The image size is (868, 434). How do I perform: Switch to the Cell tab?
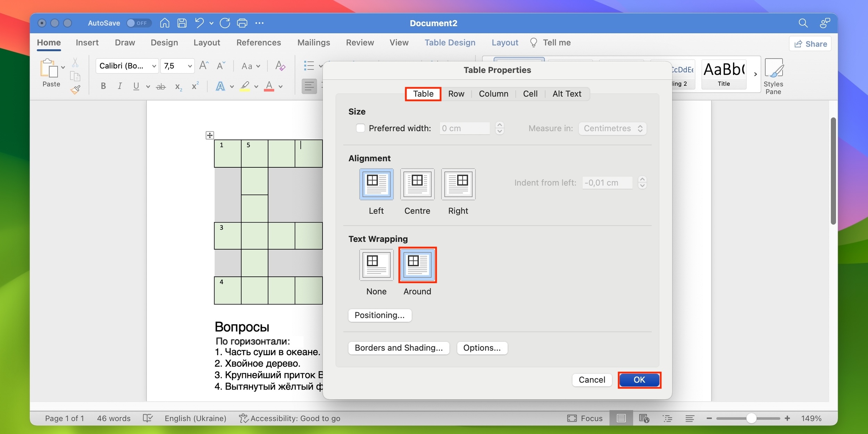tap(530, 93)
